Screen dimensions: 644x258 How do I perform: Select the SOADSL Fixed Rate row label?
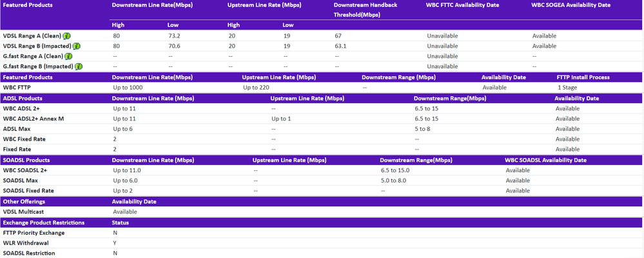[x=28, y=191]
